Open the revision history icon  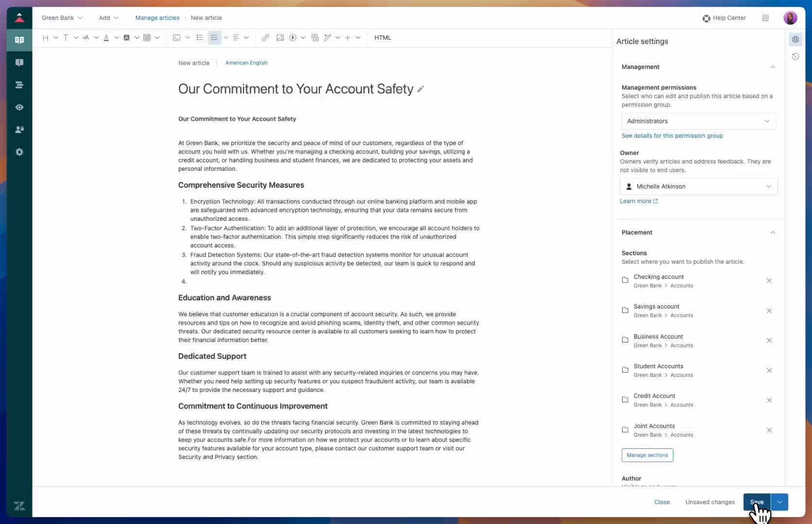click(795, 57)
